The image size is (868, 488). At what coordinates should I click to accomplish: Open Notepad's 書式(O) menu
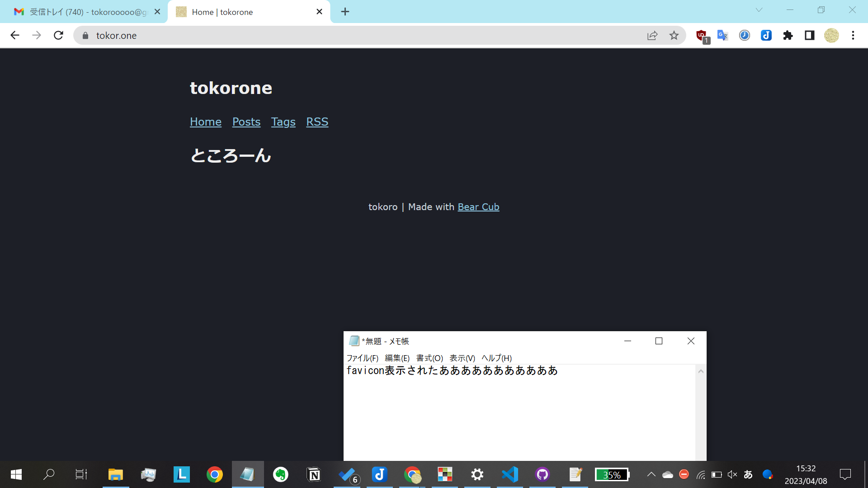tap(429, 358)
